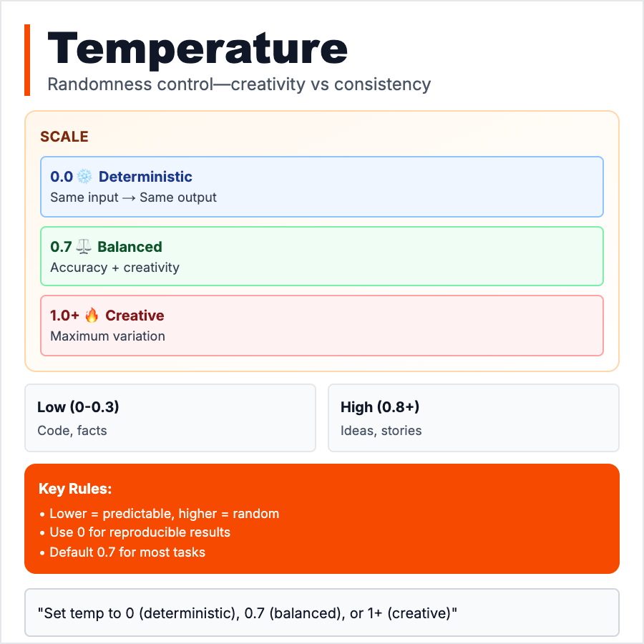Click "Lower = predictable, higher = random" rule
The image size is (644, 644).
coord(164,514)
